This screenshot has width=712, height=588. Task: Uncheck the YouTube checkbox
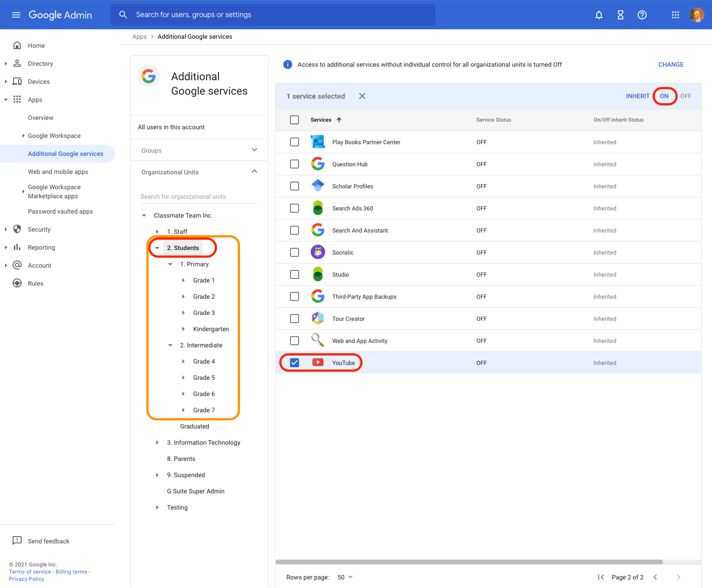coord(295,363)
